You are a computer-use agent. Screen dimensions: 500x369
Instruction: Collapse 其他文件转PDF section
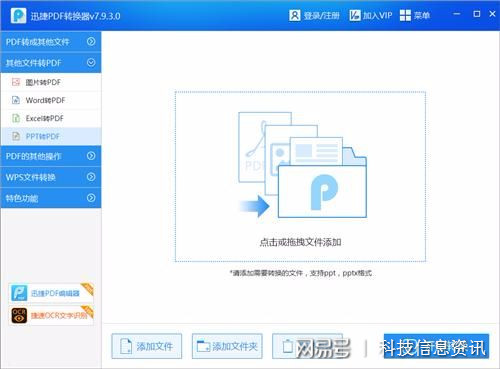pos(51,63)
